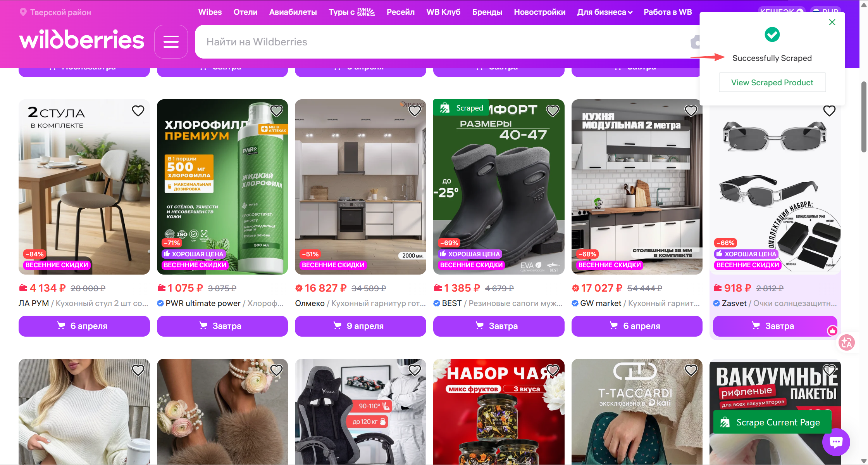
Task: Click the Тверской район location pin
Action: click(23, 12)
